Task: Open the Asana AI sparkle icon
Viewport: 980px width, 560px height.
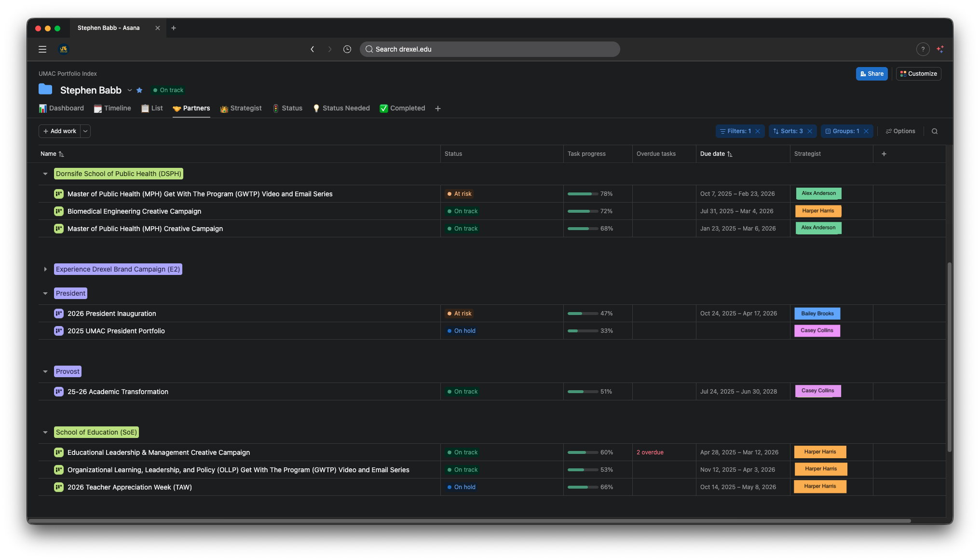Action: pos(940,49)
